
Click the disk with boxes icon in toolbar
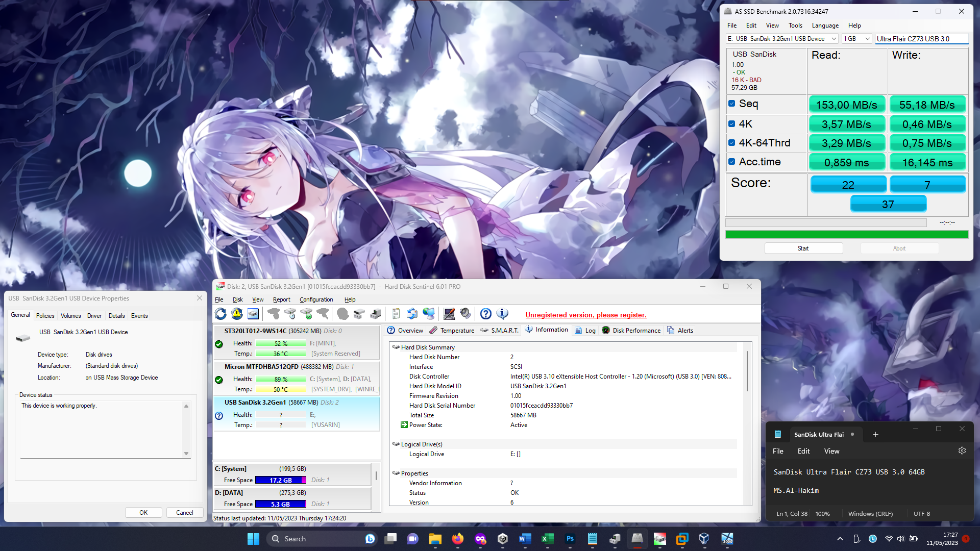point(359,314)
